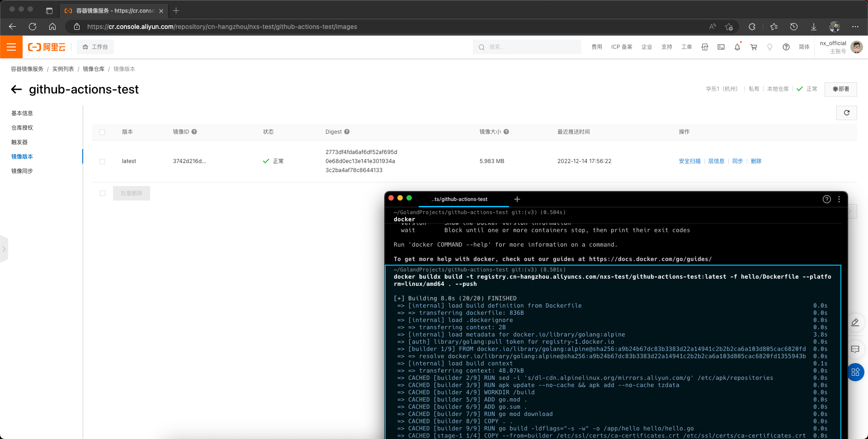Open the 企业 menu
Viewport: 868px width, 439px height.
(x=647, y=47)
